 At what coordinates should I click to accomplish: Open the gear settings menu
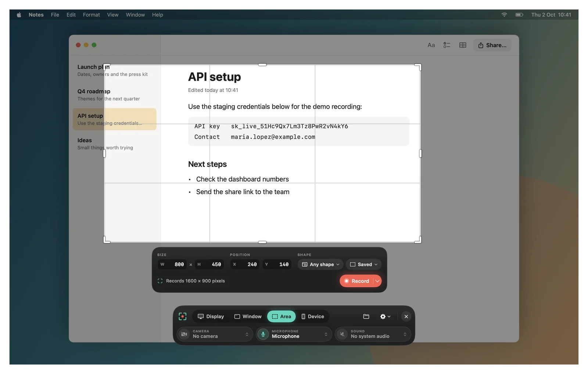point(385,316)
